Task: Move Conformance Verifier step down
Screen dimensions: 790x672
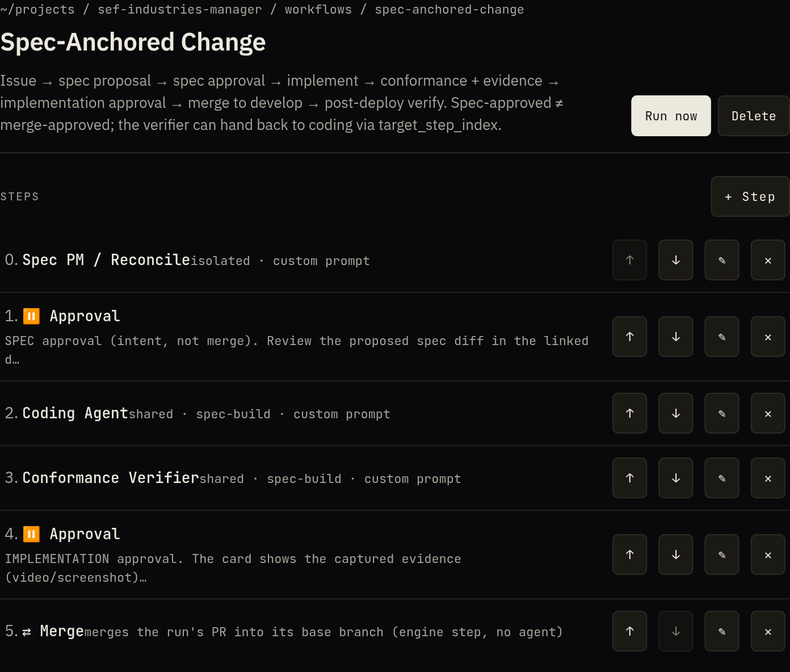Action: click(x=675, y=478)
